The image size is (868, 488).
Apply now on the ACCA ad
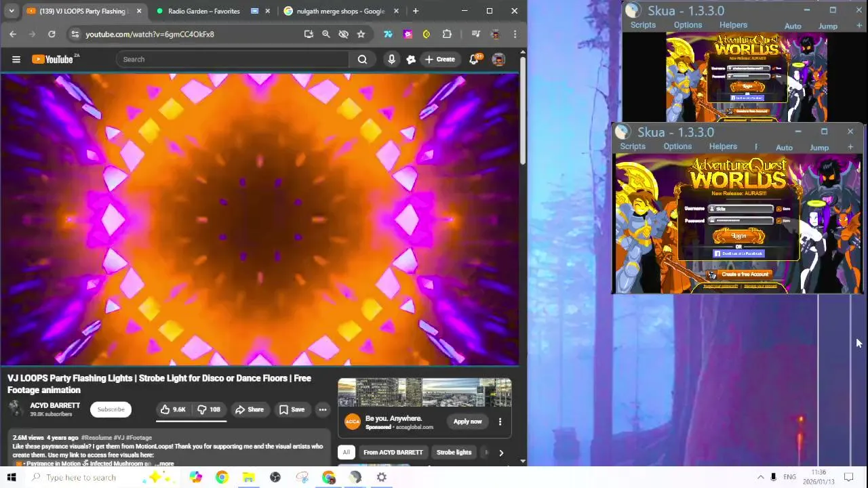click(x=467, y=422)
